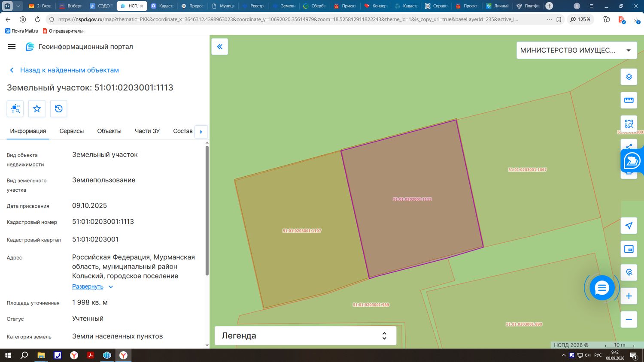The width and height of the screenshot is (644, 362).
Task: Center map on my location arrow
Action: click(x=629, y=226)
